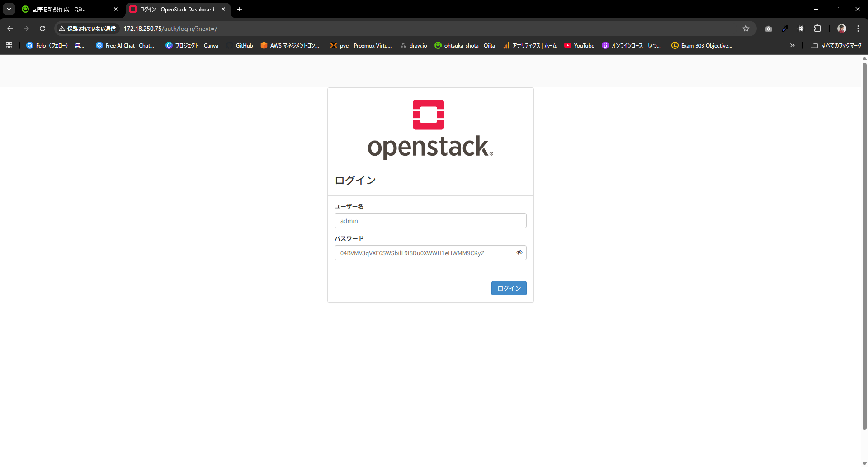Open the ohtsuka-shota Qiita bookmark

[x=465, y=45]
